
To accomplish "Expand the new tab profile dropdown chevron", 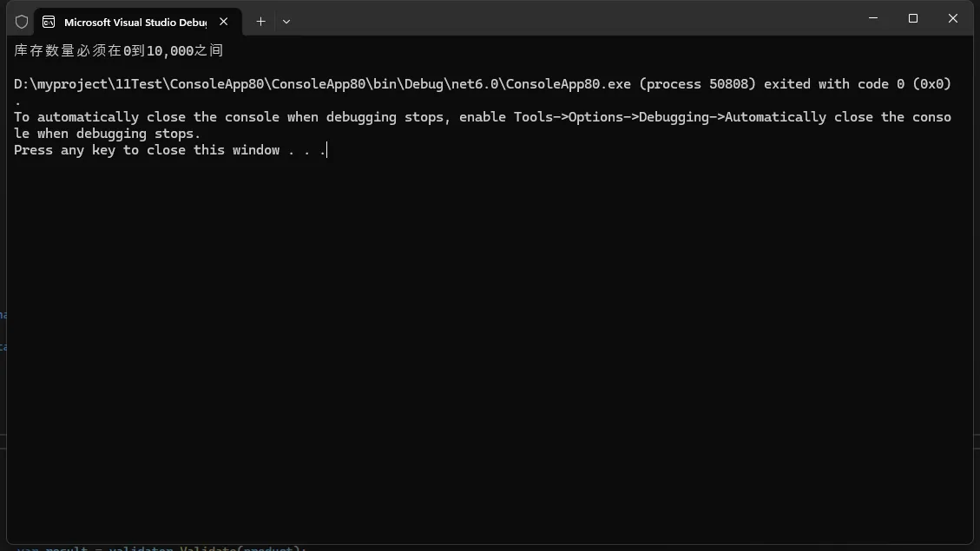I will 286,22.
